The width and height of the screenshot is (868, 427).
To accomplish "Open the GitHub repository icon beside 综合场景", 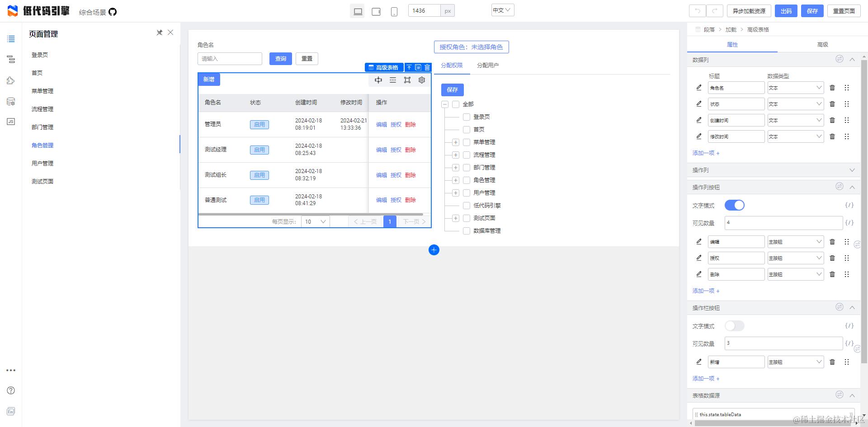I will point(112,12).
